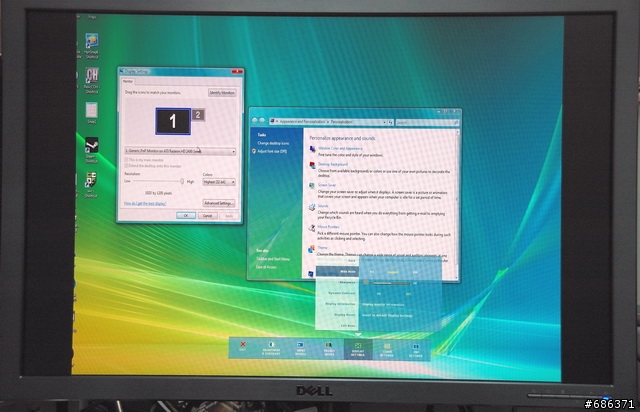This screenshot has height=412, width=640.
Task: Close the Display Settings dialog
Action: tap(237, 71)
